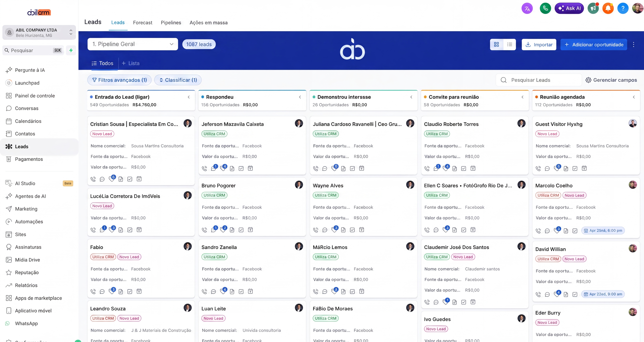Click Adicionar oportunidade button
644x342 pixels.
(x=593, y=45)
